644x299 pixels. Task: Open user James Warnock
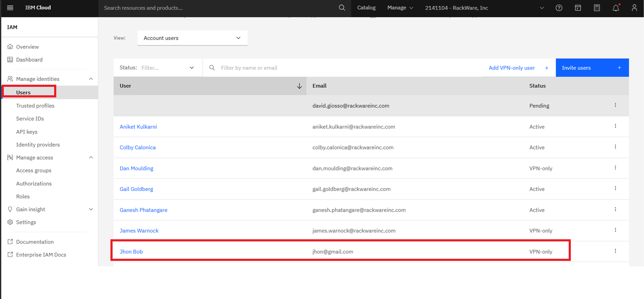(139, 231)
